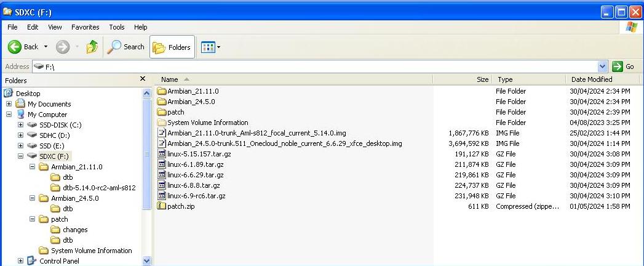
Task: Click the Up folder icon
Action: (92, 47)
